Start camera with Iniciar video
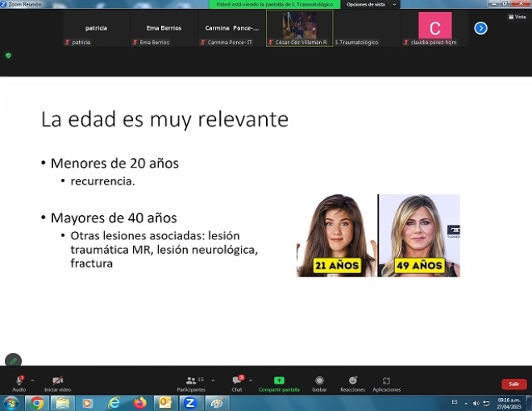 click(x=58, y=383)
